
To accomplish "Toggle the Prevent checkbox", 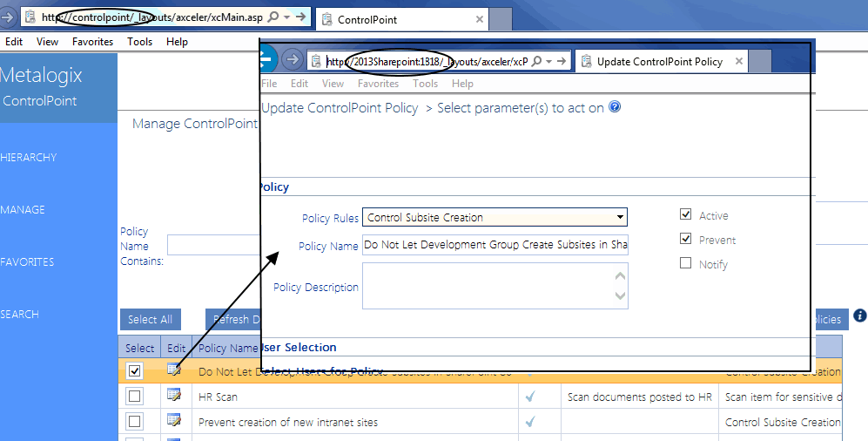I will pos(685,238).
